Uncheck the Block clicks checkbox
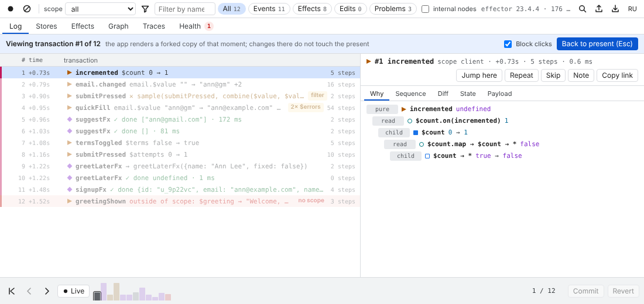This screenshot has width=644, height=304. click(508, 44)
